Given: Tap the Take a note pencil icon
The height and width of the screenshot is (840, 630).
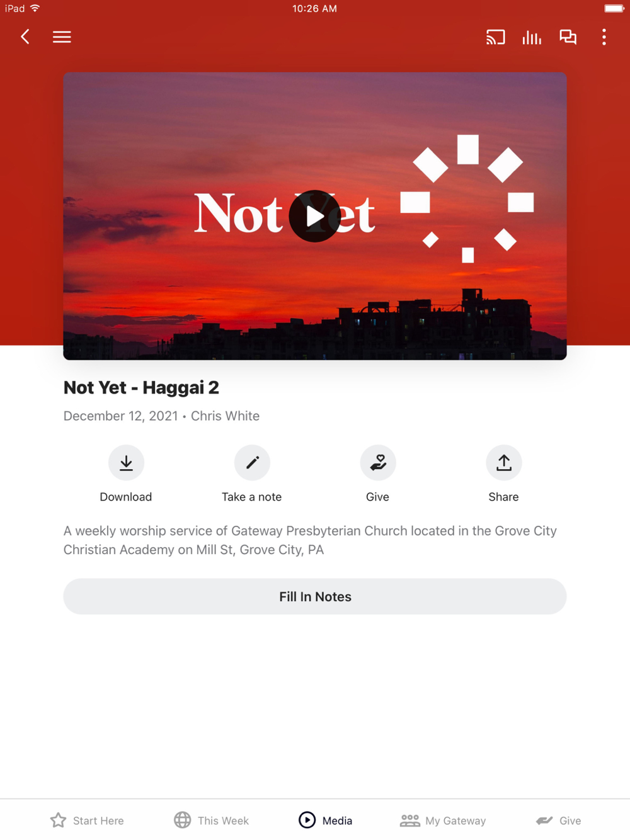Looking at the screenshot, I should coord(252,463).
